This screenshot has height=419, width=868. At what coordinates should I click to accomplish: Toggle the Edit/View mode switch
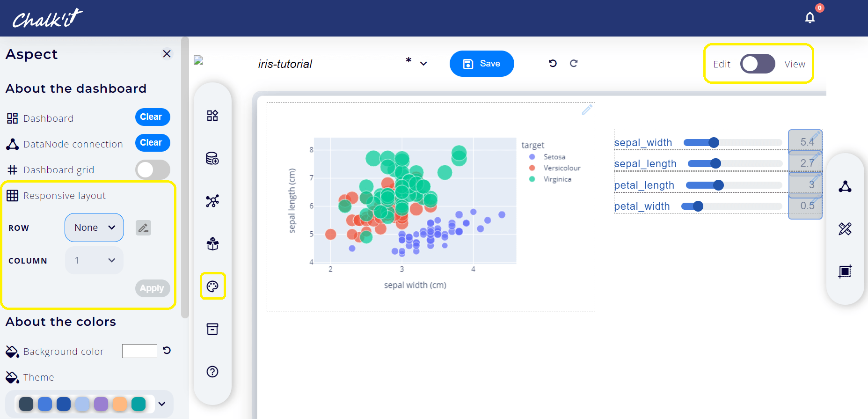pyautogui.click(x=757, y=64)
